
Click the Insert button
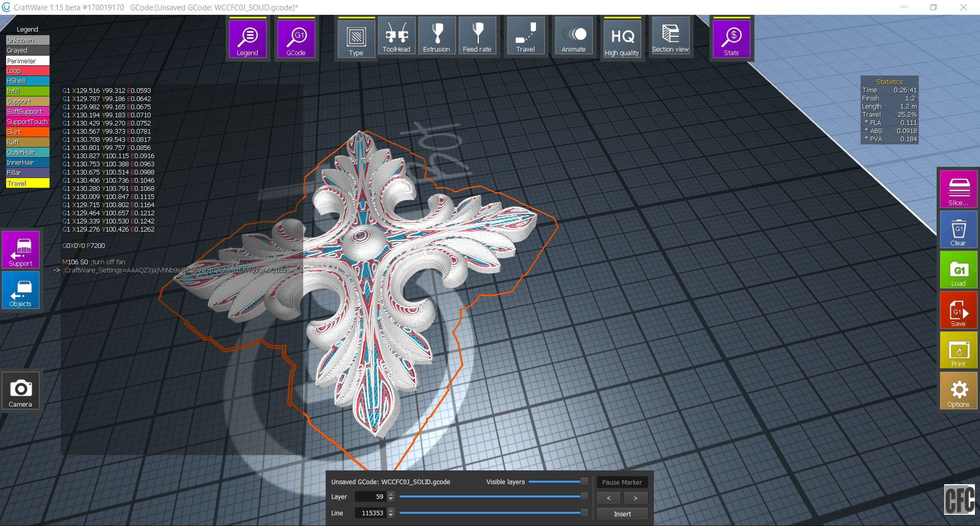(622, 514)
